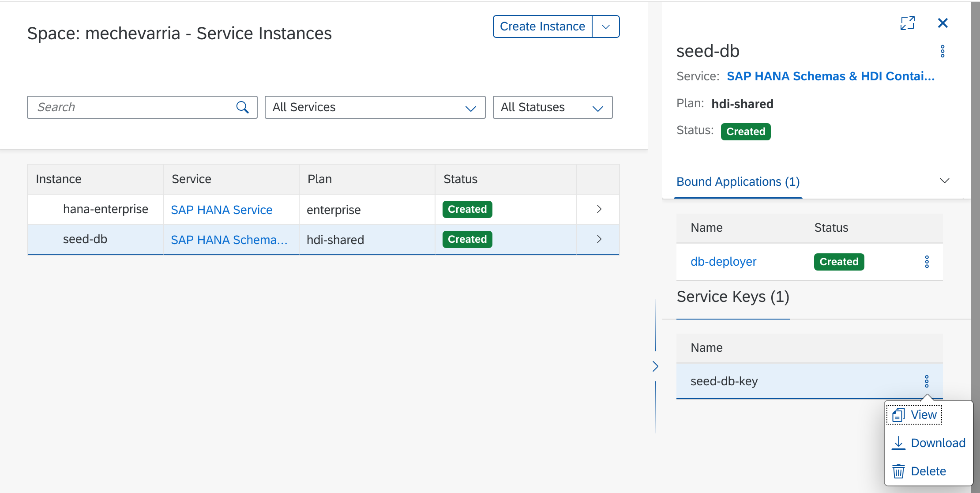Screen dimensions: 980x493
Task: Open the All Statuses filter dropdown
Action: [552, 107]
